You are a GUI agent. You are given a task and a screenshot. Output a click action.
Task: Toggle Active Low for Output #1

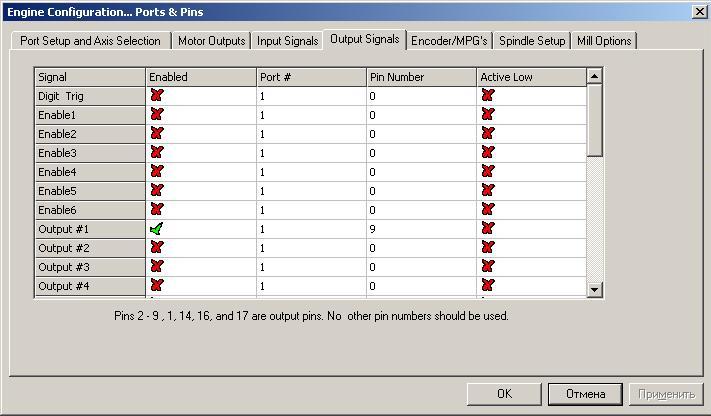[487, 229]
